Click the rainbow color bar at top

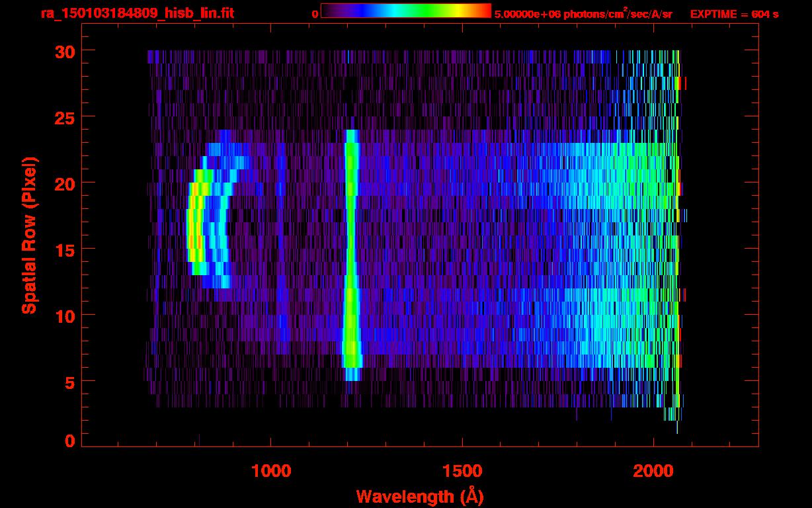click(x=405, y=11)
